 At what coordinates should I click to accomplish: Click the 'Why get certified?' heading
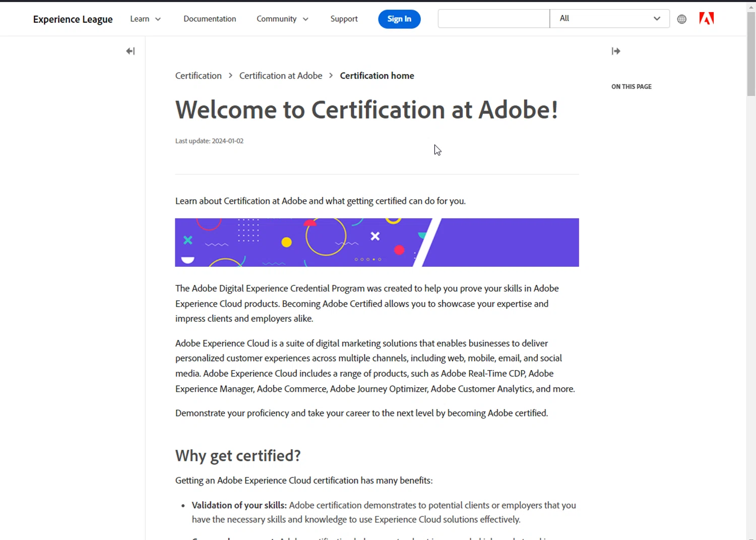[238, 456]
